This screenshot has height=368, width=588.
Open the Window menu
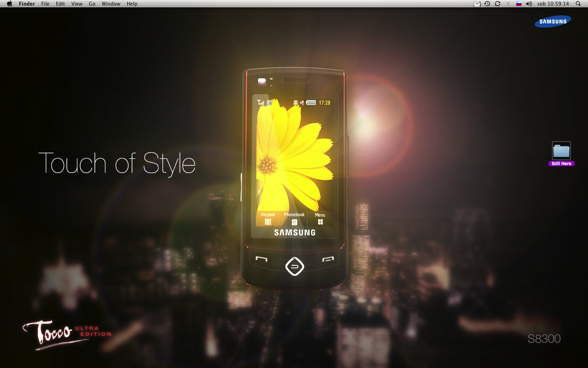pos(111,4)
